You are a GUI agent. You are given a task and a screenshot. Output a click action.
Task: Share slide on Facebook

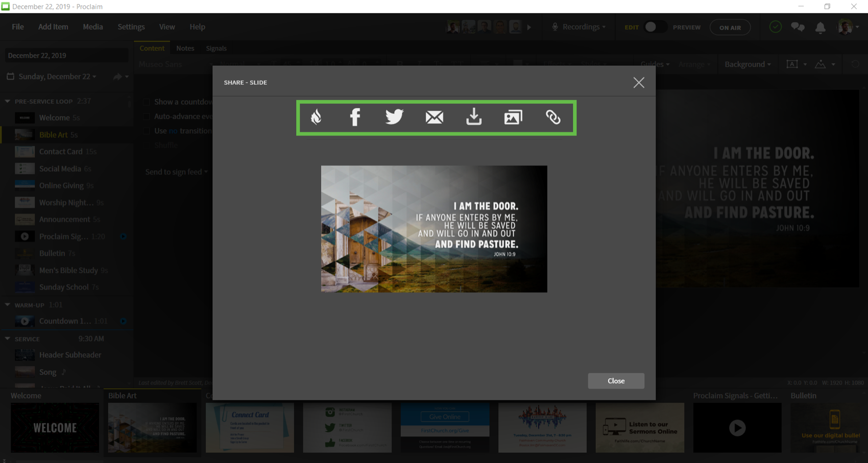355,117
